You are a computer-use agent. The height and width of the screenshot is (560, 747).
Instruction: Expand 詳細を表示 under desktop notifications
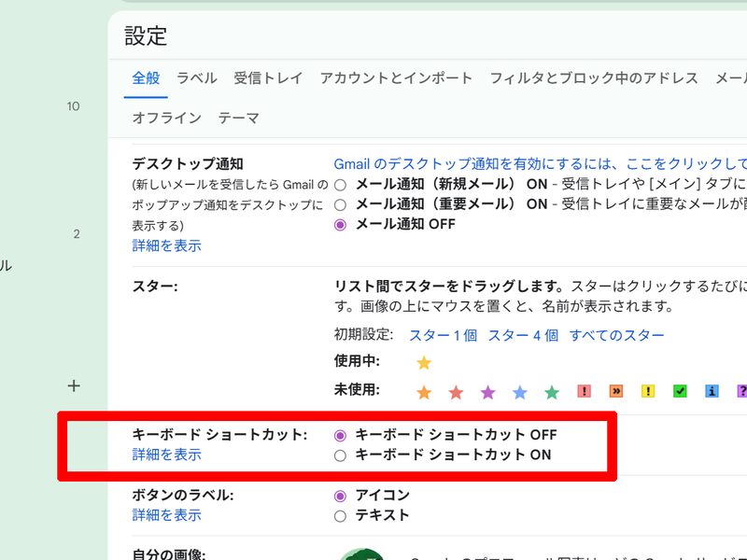tap(166, 245)
